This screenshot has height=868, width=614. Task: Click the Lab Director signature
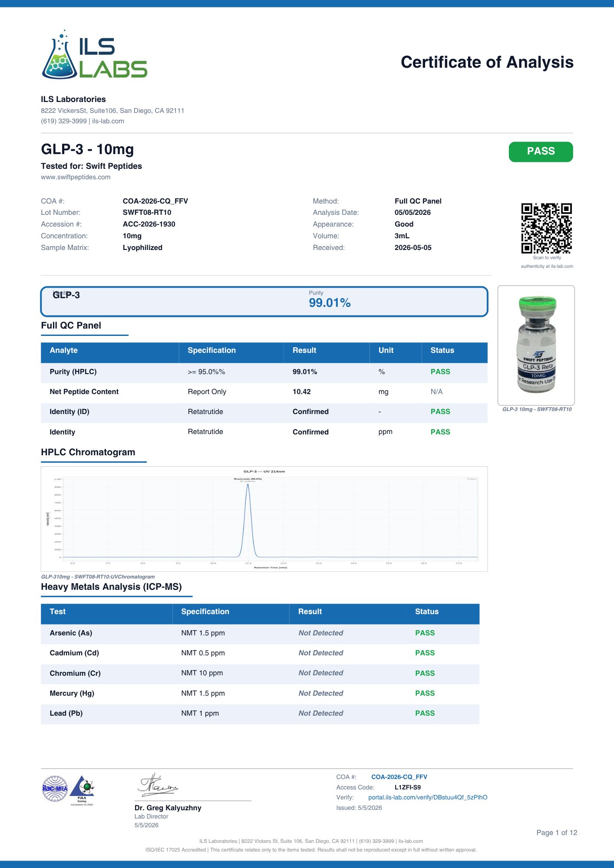click(158, 785)
